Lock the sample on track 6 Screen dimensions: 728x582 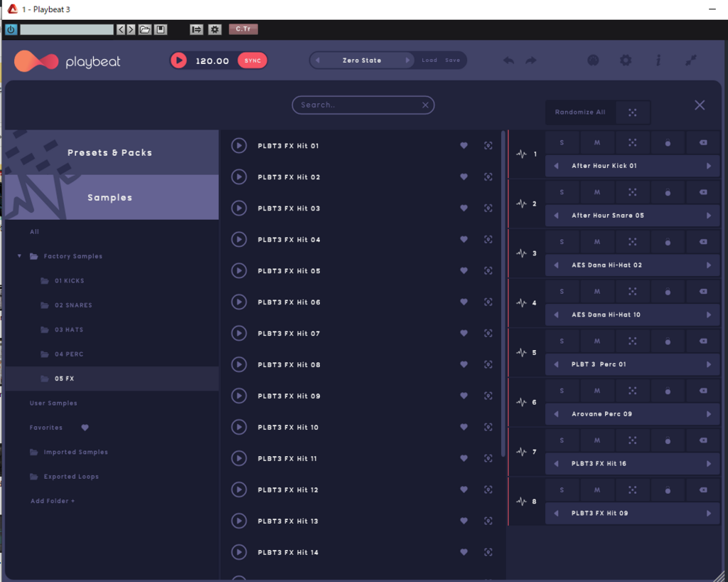[668, 391]
